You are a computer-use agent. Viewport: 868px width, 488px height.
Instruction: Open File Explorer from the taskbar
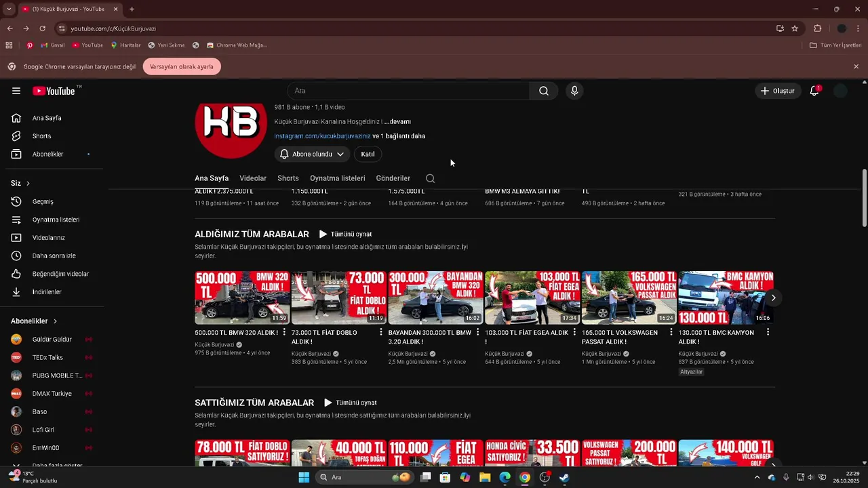[x=485, y=477]
